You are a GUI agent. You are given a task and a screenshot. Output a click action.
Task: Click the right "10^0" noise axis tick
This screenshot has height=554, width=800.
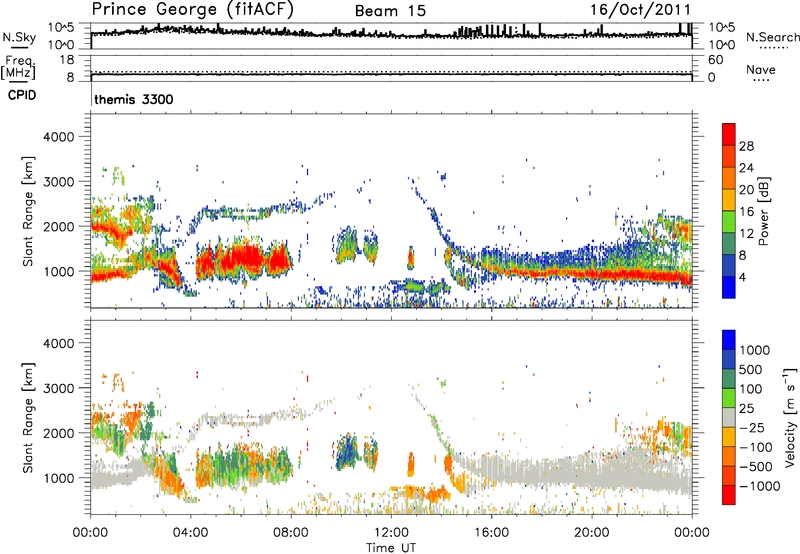click(722, 45)
